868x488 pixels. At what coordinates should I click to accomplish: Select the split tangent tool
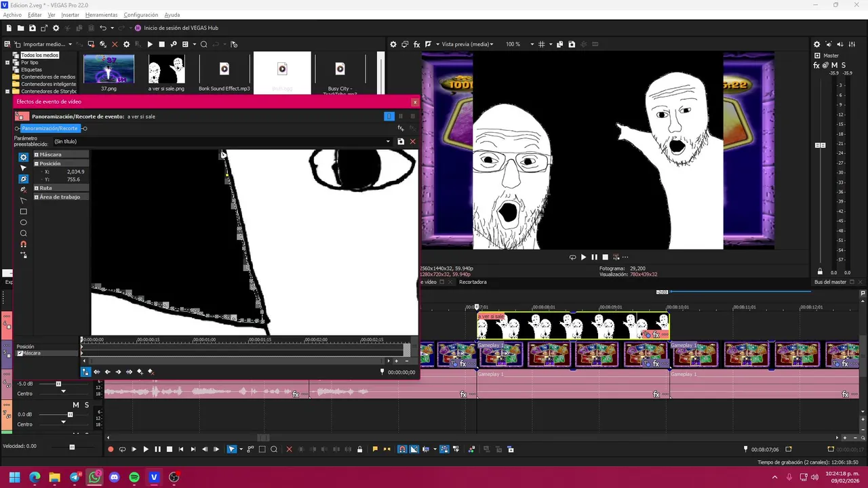coord(23,201)
